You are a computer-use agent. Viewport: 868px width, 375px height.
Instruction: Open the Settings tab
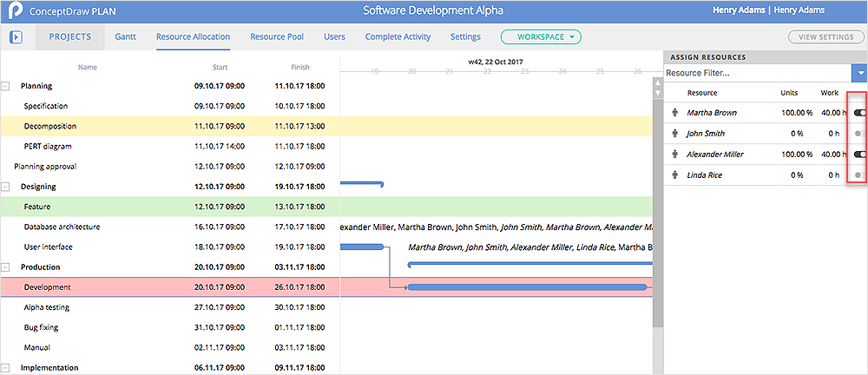coord(465,37)
